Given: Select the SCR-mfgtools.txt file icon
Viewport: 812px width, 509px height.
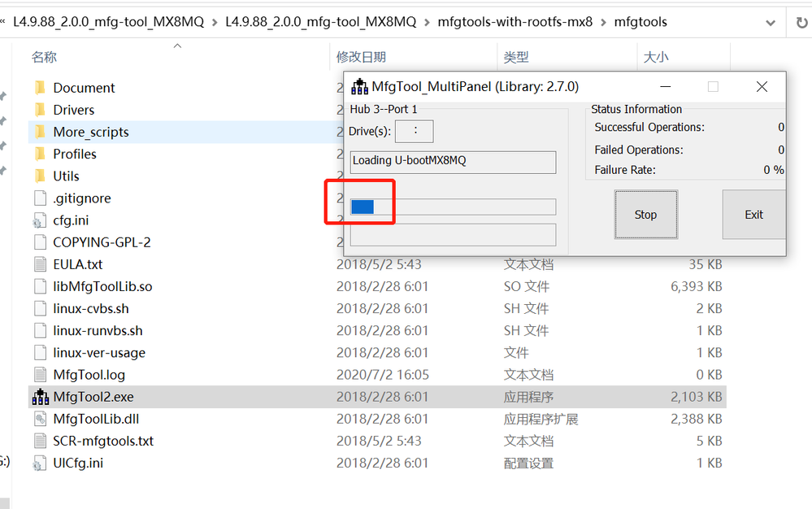Looking at the screenshot, I should click(x=40, y=442).
